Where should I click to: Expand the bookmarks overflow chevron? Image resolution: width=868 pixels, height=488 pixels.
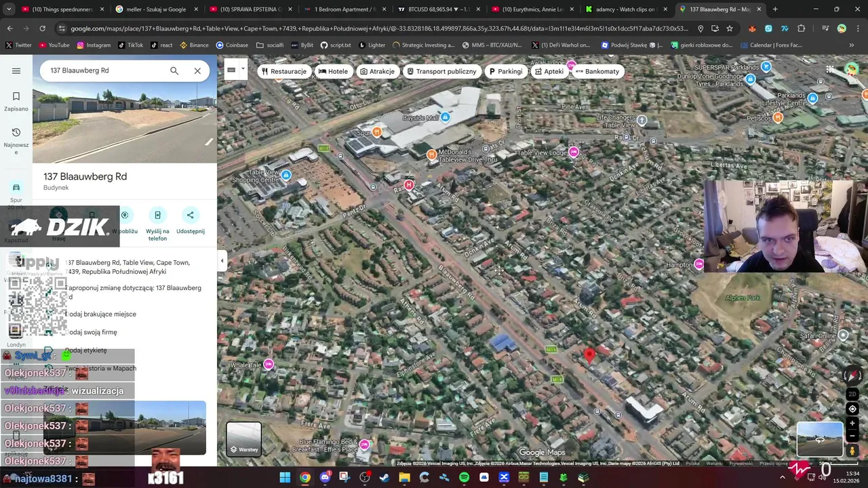click(852, 45)
